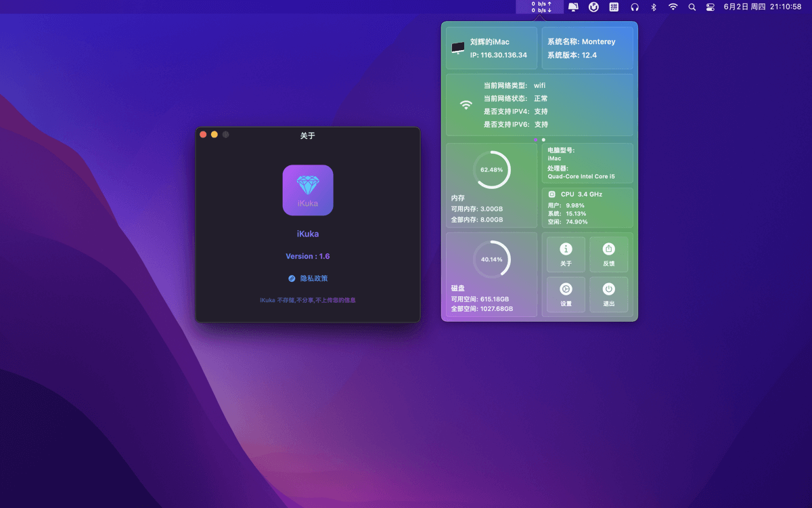Open the Wi-Fi menu in the menu bar
812x508 pixels.
coord(673,7)
